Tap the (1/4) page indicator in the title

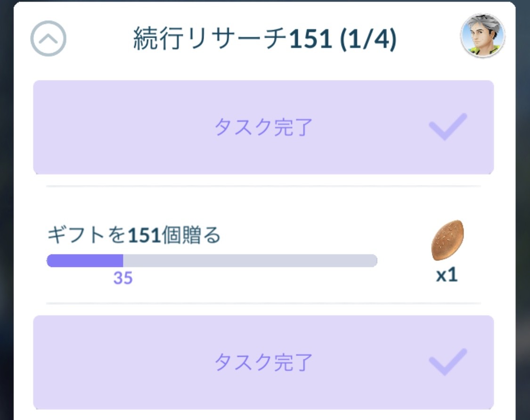[x=367, y=40]
